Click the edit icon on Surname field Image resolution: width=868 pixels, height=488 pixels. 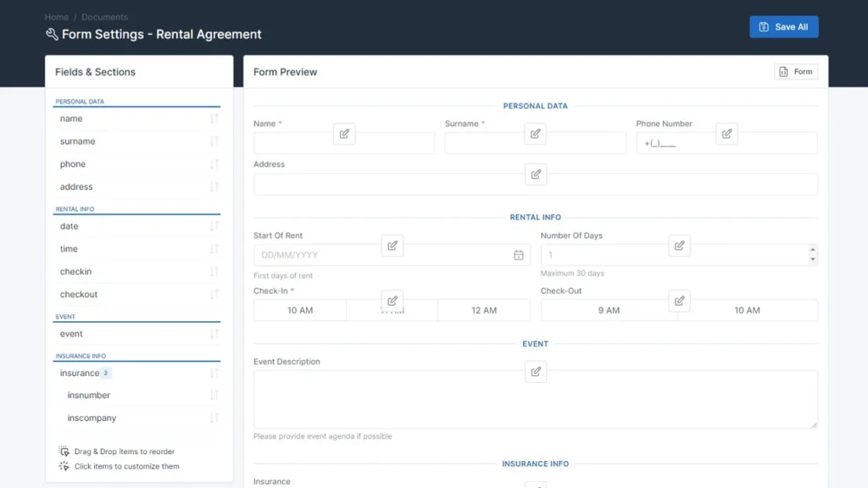pyautogui.click(x=535, y=134)
